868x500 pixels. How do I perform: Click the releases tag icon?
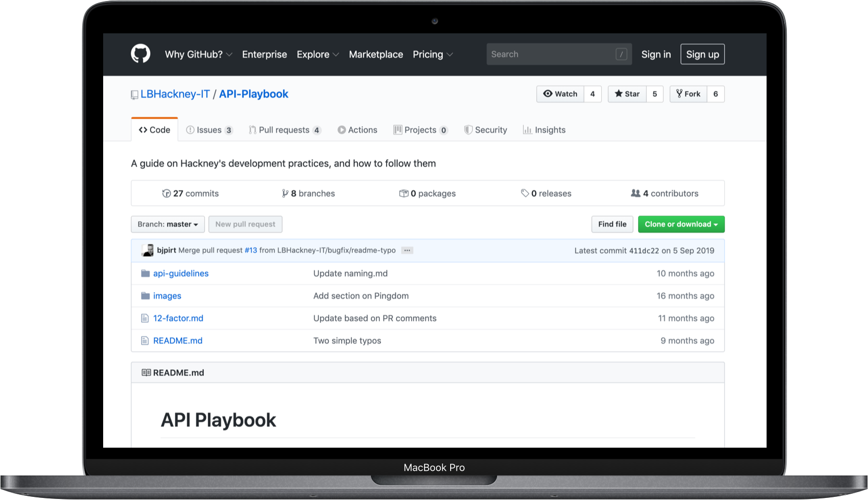click(525, 193)
